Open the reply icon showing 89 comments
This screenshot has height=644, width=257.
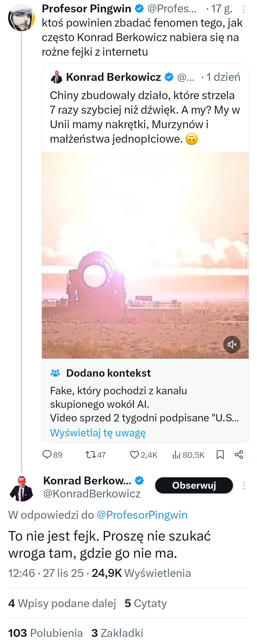(x=47, y=454)
